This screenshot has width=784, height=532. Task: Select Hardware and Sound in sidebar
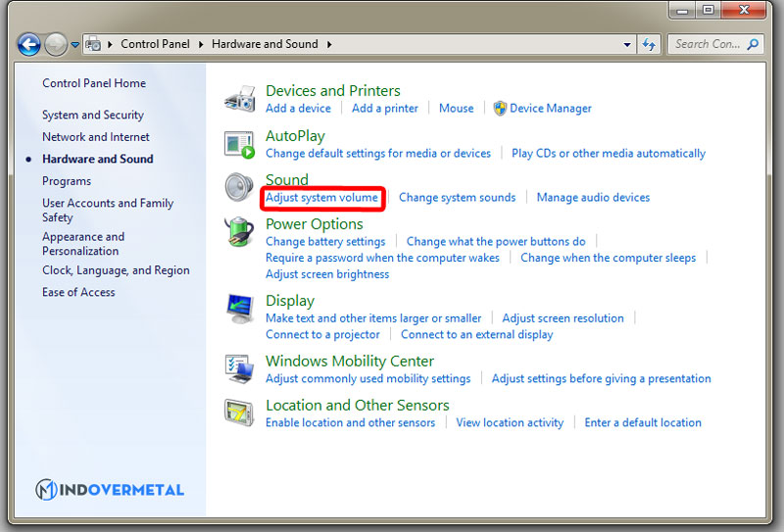click(97, 159)
